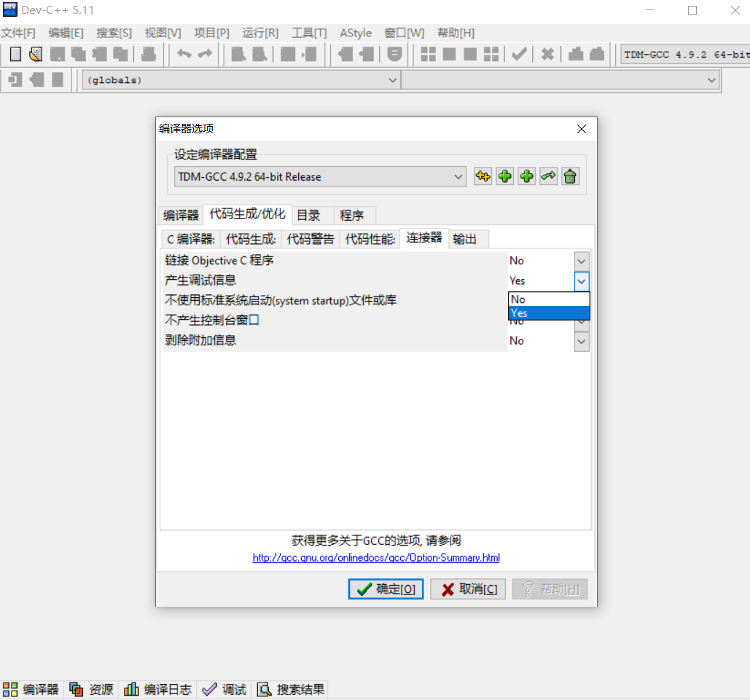
Task: Open the 调试 panel at the bottom
Action: 224,689
